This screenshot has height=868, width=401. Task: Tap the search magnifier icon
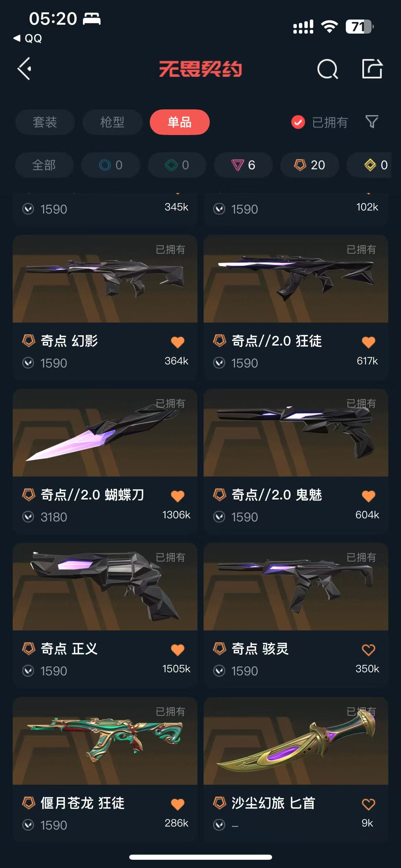click(x=327, y=69)
